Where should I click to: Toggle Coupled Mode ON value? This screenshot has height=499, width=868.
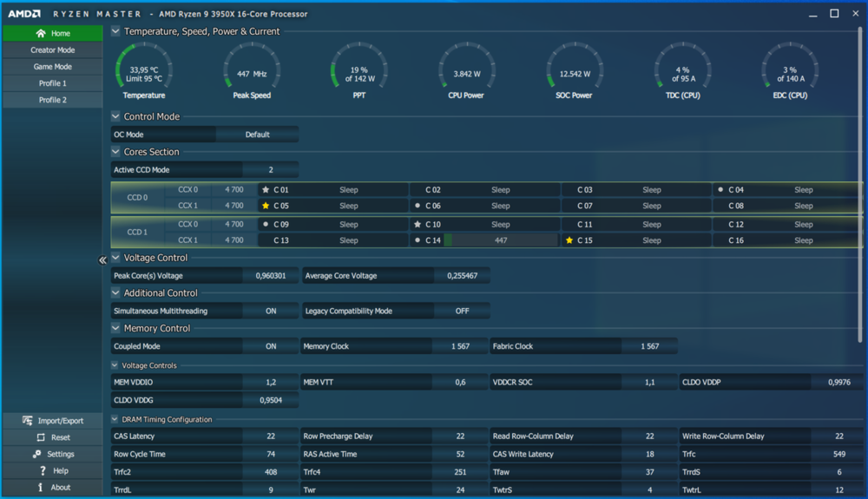pos(271,346)
